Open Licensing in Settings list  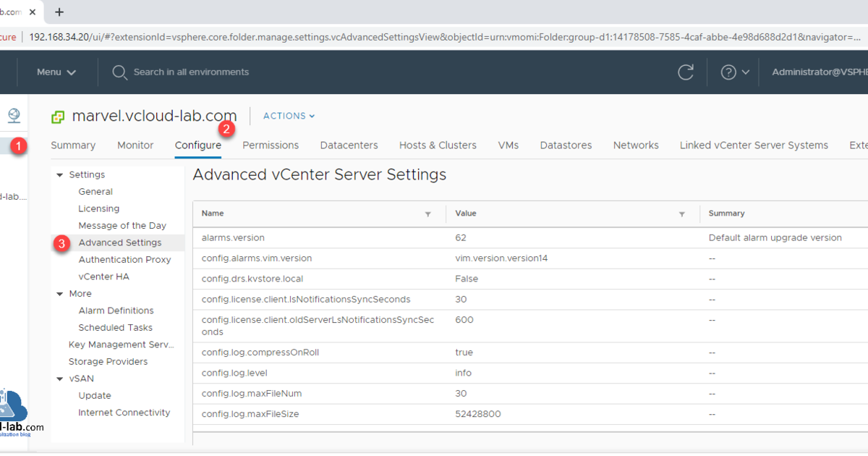(99, 208)
